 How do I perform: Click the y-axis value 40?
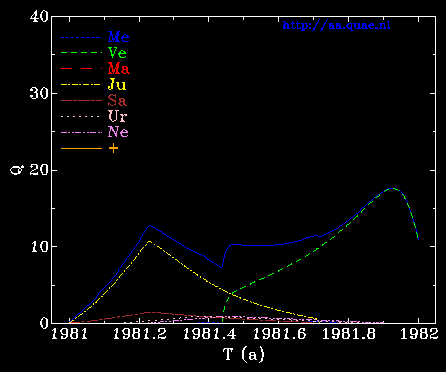39,17
